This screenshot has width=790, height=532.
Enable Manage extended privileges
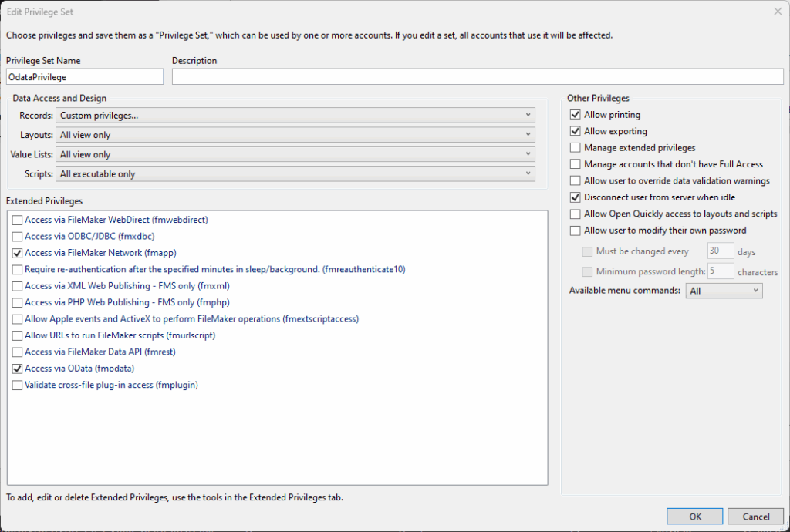point(576,147)
